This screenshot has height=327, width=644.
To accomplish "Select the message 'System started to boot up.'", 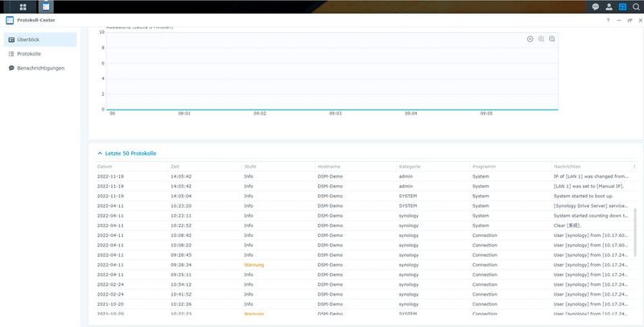I will tap(583, 196).
